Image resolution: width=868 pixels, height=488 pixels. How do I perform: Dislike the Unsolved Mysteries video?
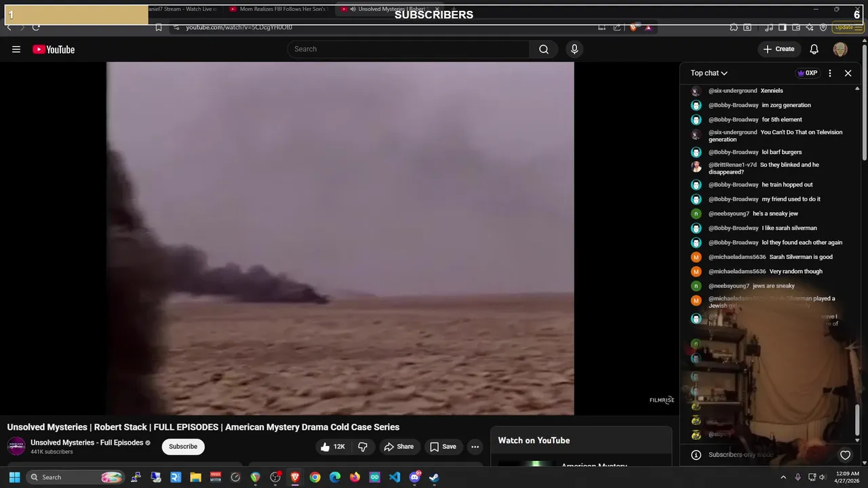pyautogui.click(x=363, y=447)
